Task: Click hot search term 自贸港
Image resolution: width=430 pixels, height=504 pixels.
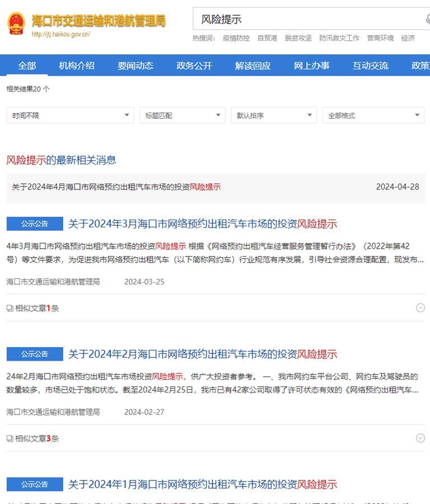Action: tap(267, 38)
